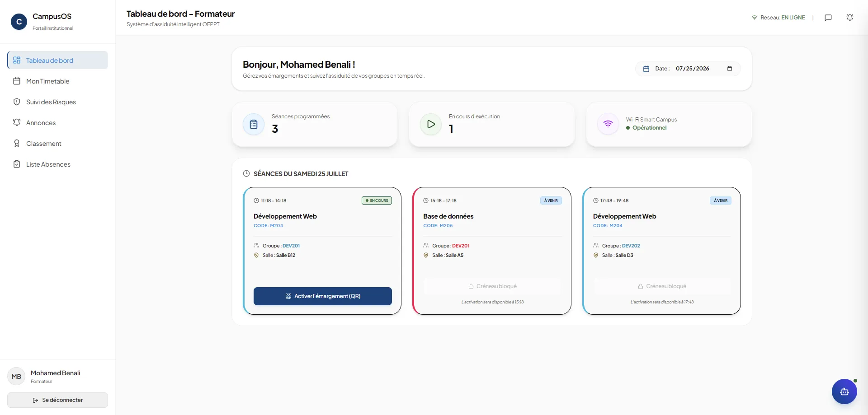Click the CampusOS logo circle
This screenshot has width=868, height=415.
point(19,22)
